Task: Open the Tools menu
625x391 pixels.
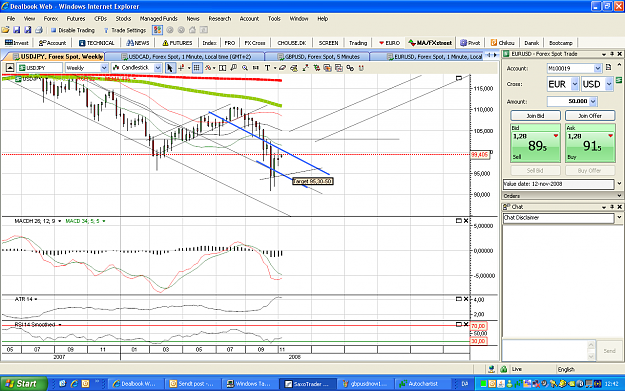Action: [x=274, y=18]
